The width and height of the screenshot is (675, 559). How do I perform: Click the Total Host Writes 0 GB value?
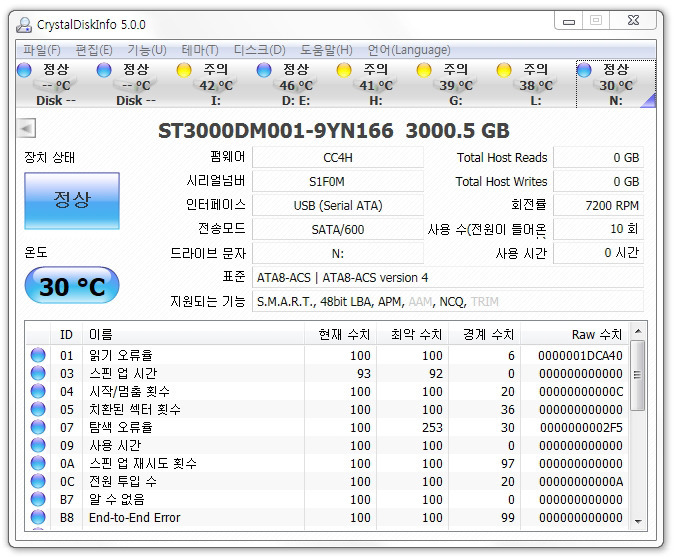(598, 182)
